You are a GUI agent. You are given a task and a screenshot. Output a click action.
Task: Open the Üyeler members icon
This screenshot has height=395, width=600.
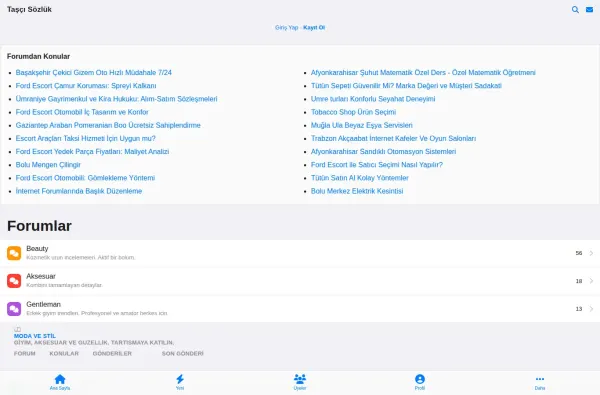coord(300,379)
